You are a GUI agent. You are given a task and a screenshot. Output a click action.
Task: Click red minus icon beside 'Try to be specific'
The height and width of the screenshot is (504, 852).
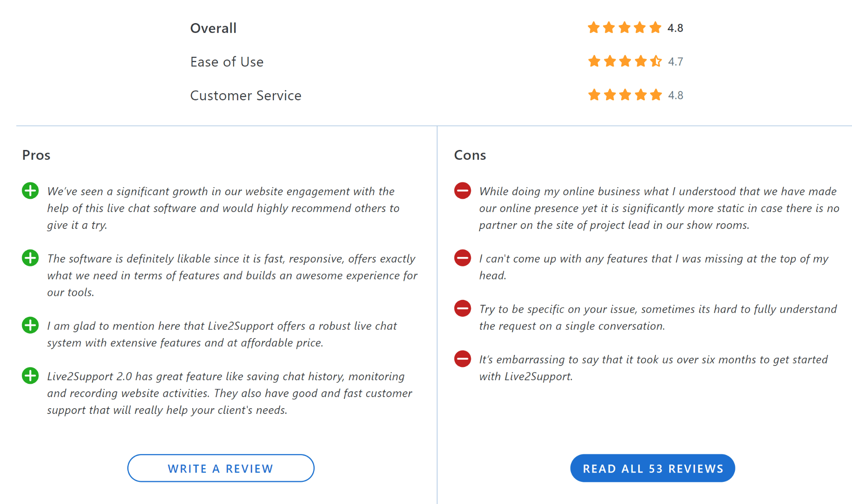point(462,308)
